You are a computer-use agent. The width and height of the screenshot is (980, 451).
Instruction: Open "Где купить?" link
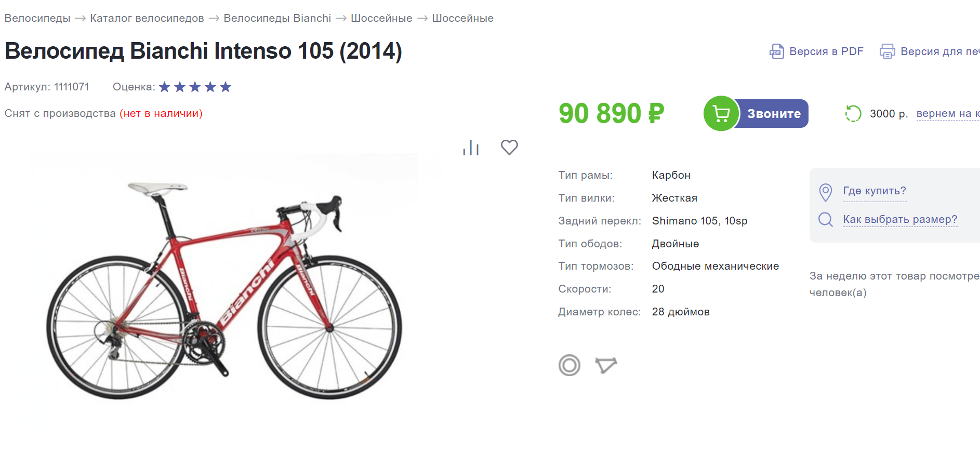(x=875, y=191)
